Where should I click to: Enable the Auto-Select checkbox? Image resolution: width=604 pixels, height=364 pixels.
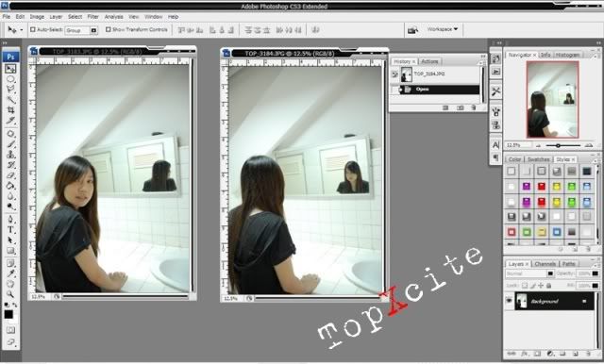pyautogui.click(x=33, y=29)
